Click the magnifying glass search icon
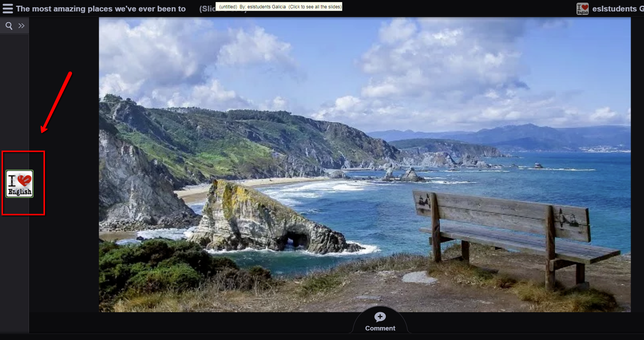Image resolution: width=644 pixels, height=340 pixels. pos(9,26)
